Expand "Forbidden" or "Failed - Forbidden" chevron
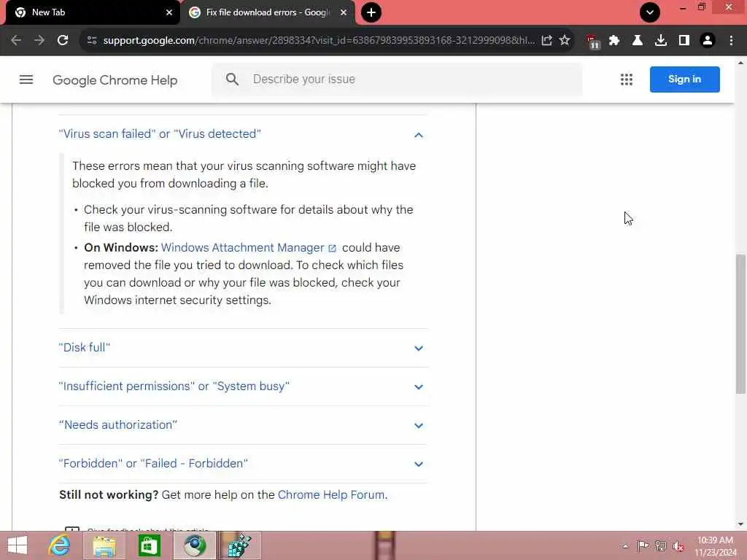This screenshot has height=560, width=747. (x=418, y=464)
